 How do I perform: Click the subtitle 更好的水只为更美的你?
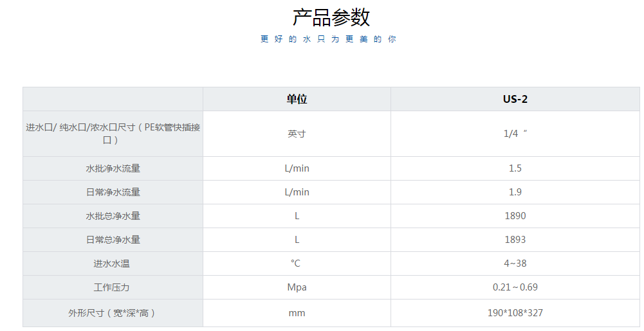click(x=328, y=39)
